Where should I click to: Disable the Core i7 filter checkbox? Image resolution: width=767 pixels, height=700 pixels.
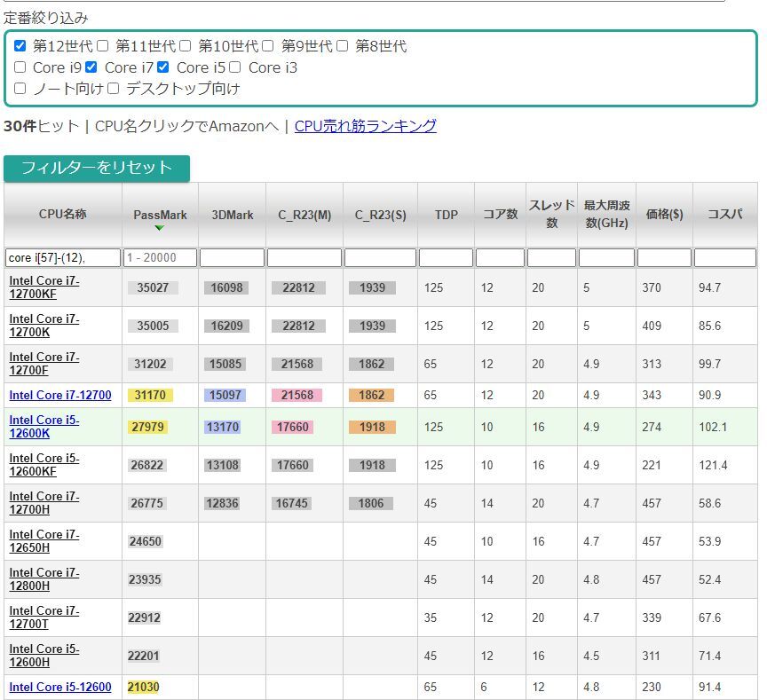[x=90, y=67]
